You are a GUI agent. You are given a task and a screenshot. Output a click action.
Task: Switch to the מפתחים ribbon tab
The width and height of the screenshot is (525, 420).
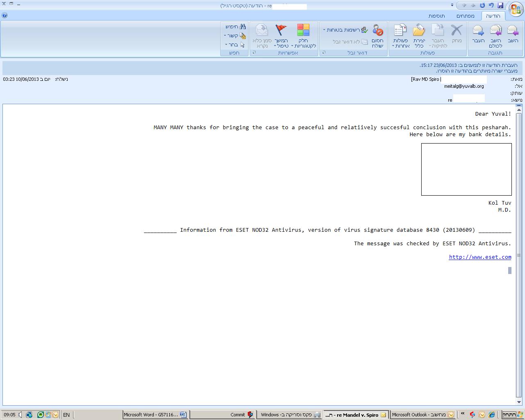pyautogui.click(x=465, y=16)
